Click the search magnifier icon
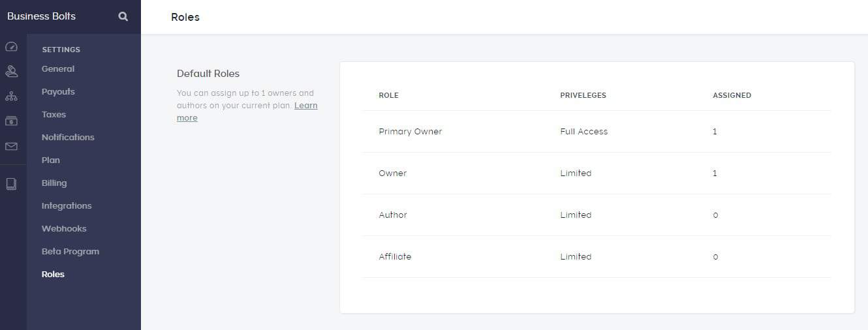868x330 pixels. coord(123,17)
